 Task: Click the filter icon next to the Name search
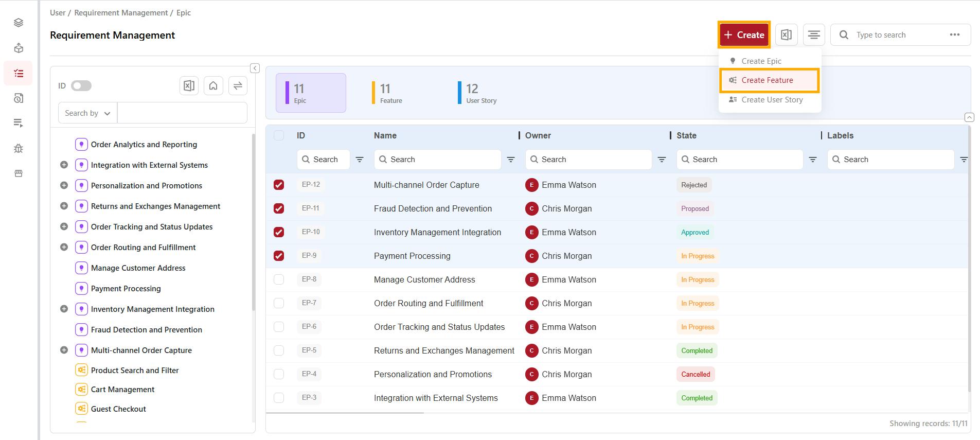click(x=511, y=160)
